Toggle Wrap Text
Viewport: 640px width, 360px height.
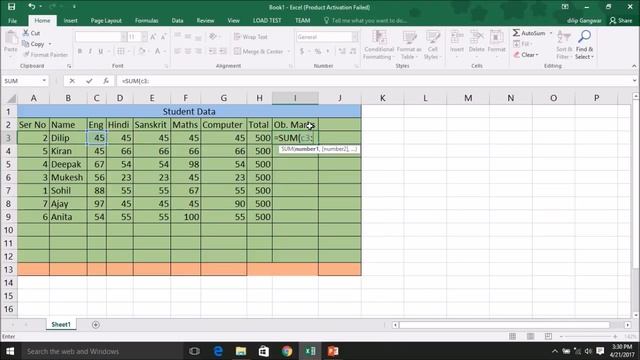(251, 37)
